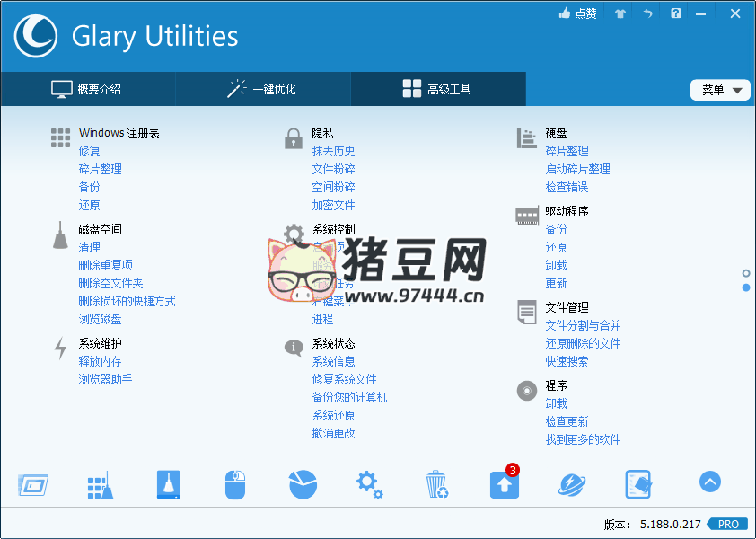This screenshot has width=756, height=539.
Task: Switch to the 概要介绍 tab
Action: tap(87, 89)
